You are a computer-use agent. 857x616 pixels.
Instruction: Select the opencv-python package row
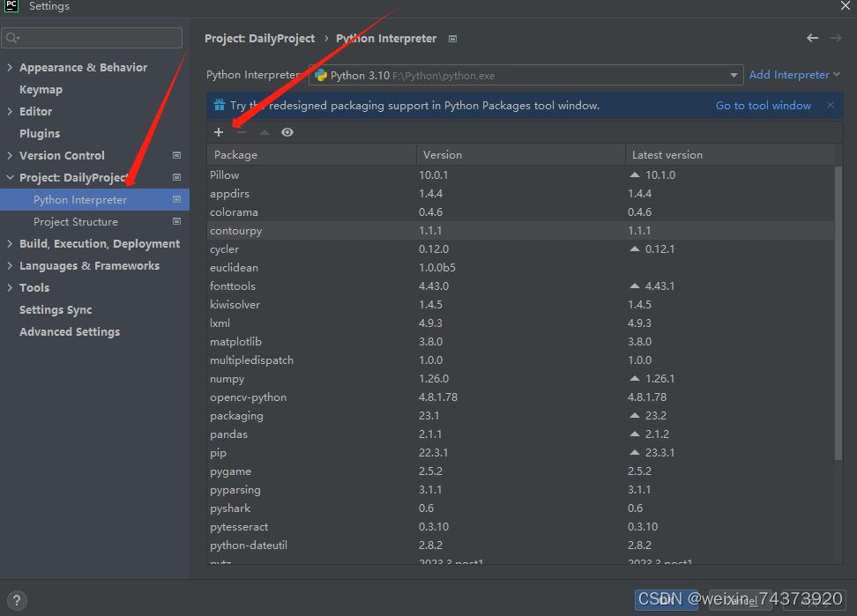pyautogui.click(x=521, y=397)
